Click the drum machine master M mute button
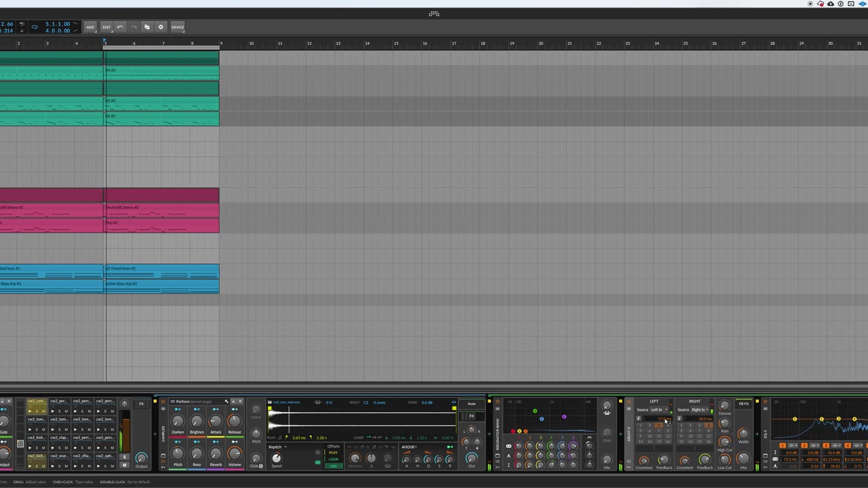The height and width of the screenshot is (488, 868). 124,466
